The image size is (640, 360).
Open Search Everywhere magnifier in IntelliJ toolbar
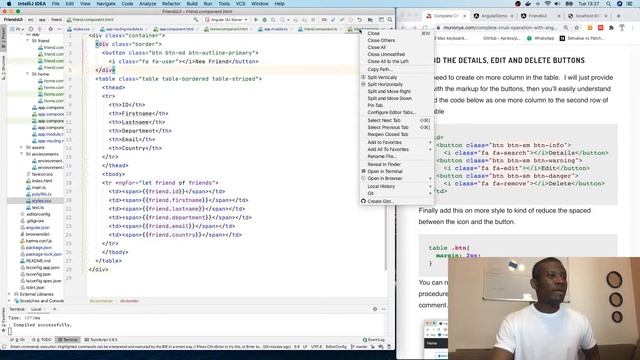tap(390, 20)
